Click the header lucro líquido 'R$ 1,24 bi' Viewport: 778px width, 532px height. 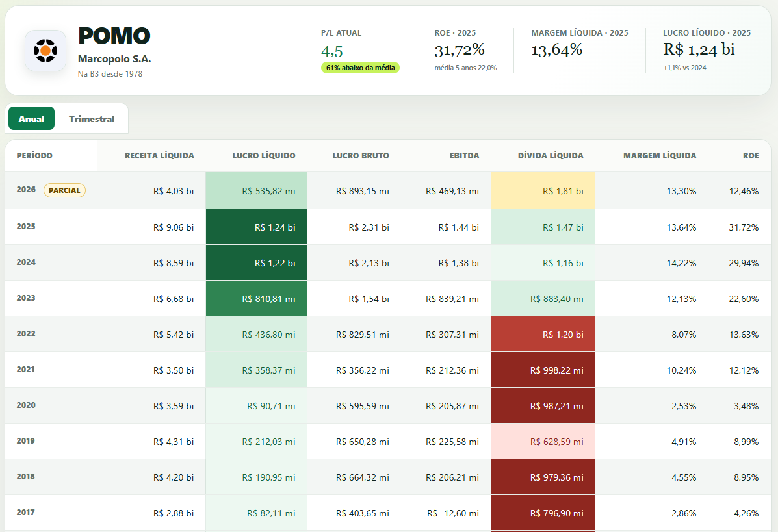click(x=699, y=49)
